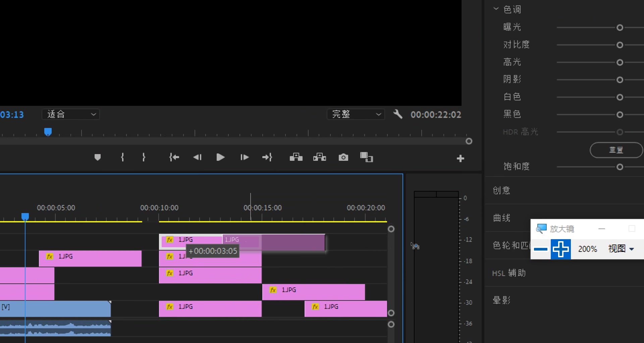Screen dimensions: 644x343
Task: Open the 完整 playback resolution dropdown
Action: 356,114
